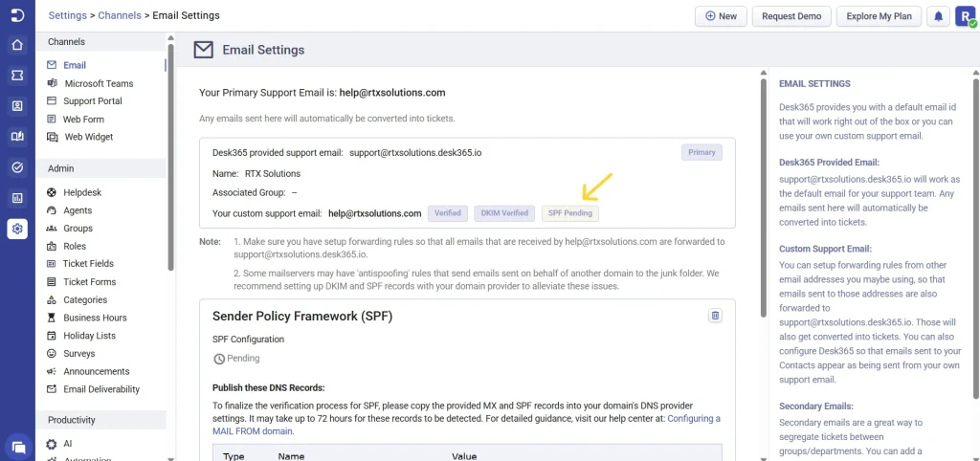Open Email Deliverability page
The height and width of the screenshot is (461, 980).
coord(101,389)
